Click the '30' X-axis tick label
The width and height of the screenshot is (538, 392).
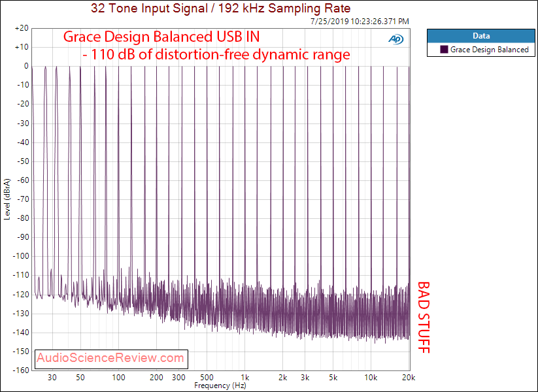(x=52, y=378)
